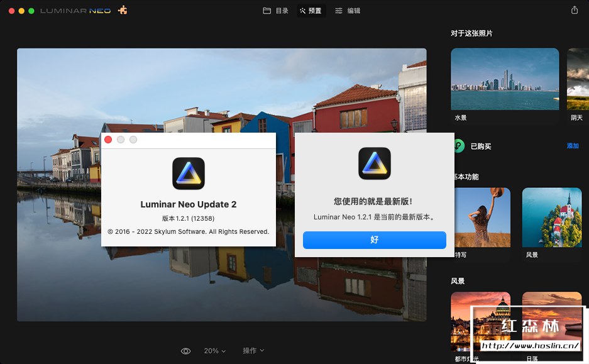Select the 风景 island preset thumbnail
The width and height of the screenshot is (589, 364).
(x=552, y=217)
